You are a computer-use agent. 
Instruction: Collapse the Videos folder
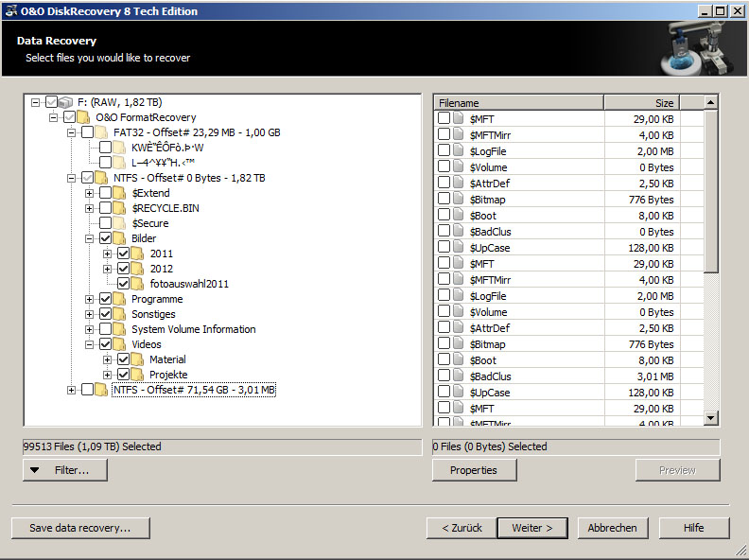tap(89, 344)
